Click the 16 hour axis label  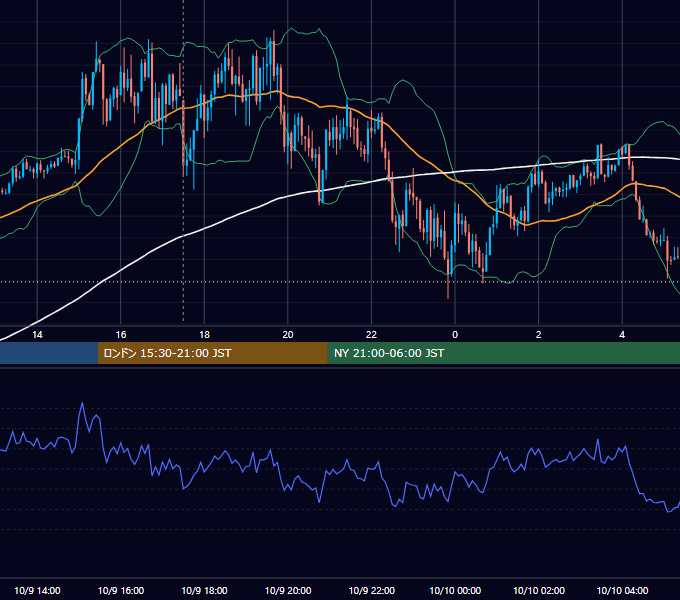tap(121, 335)
